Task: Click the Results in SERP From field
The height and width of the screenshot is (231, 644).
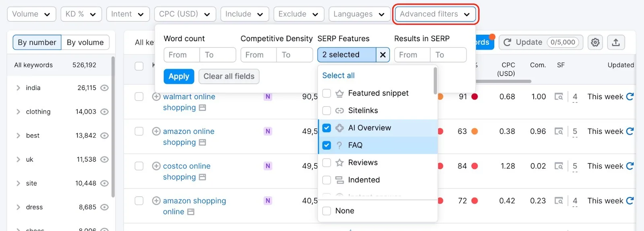Action: 412,55
